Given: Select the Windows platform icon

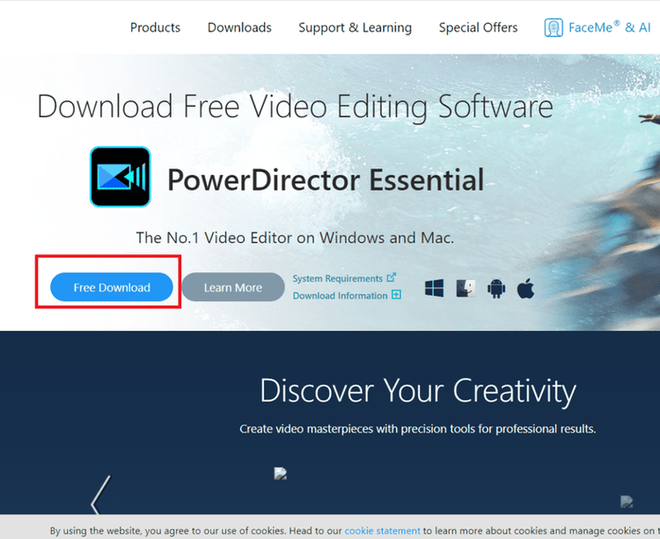Looking at the screenshot, I should pyautogui.click(x=434, y=288).
